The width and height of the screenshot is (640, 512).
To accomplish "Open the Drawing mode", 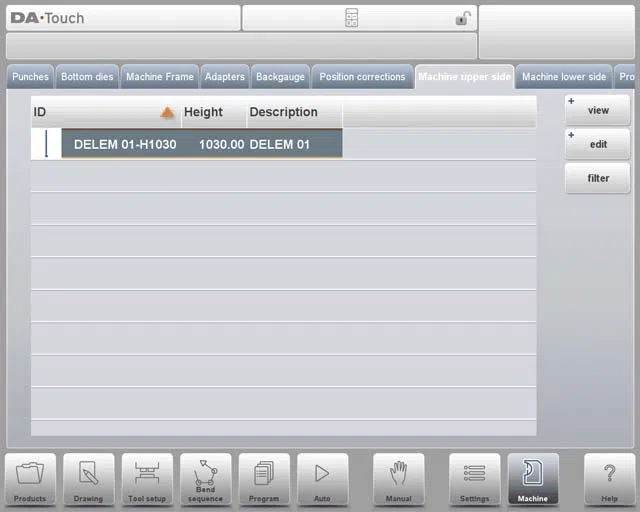I will coord(89,480).
